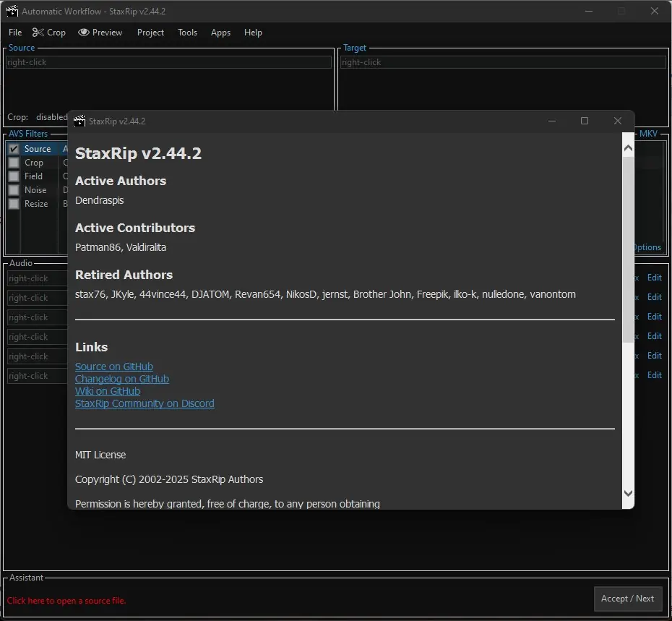This screenshot has height=621, width=672.
Task: Click the Options link in the main window
Action: coord(647,247)
